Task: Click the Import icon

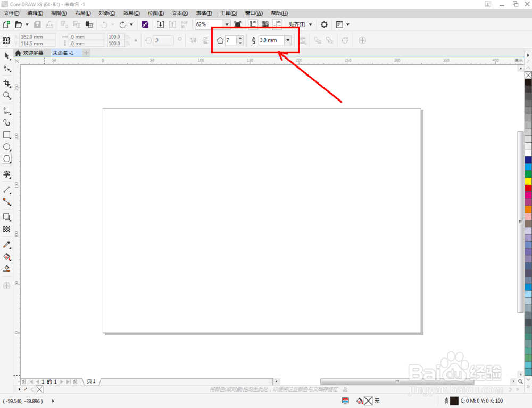Action: [x=160, y=24]
